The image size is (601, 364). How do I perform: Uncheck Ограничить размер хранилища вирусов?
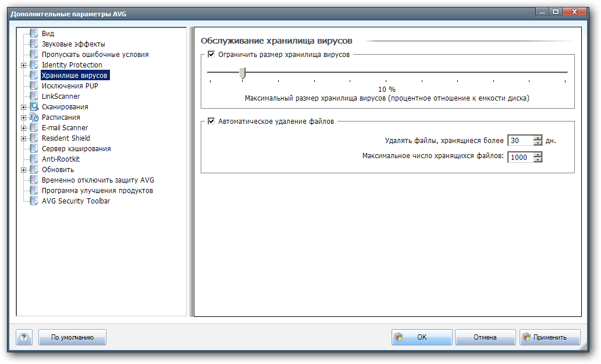[x=211, y=55]
